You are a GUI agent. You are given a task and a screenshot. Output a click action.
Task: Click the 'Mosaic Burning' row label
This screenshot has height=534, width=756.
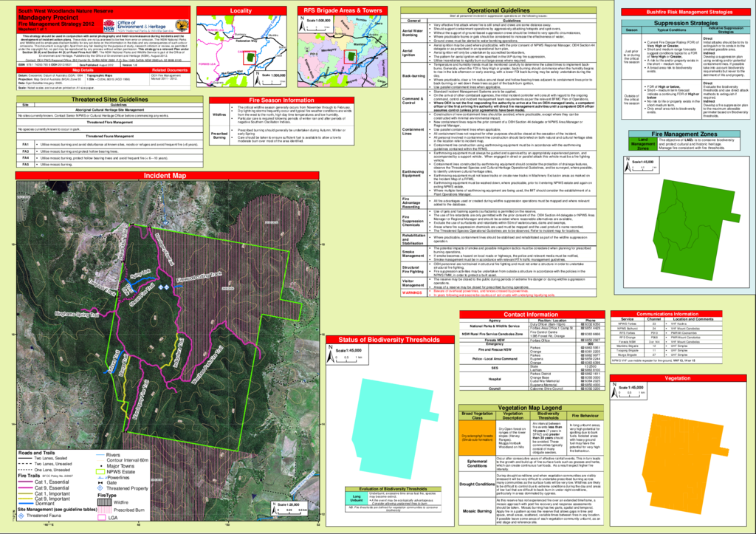click(477, 511)
